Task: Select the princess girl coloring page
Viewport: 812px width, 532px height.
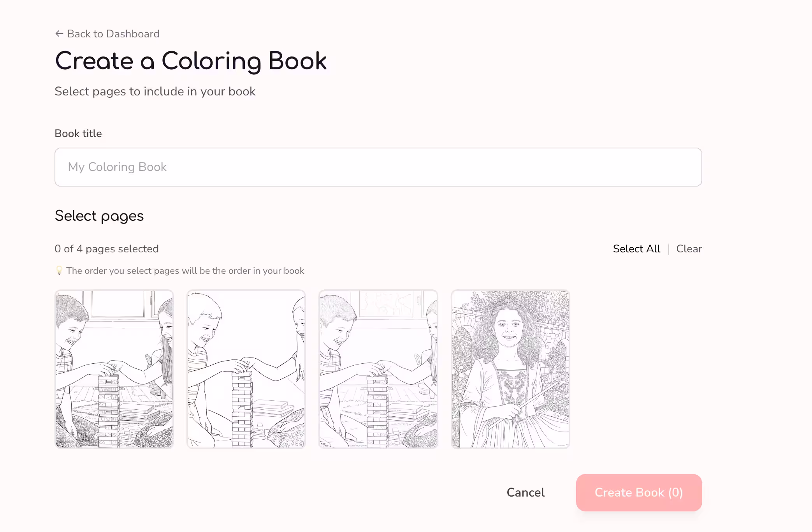Action: click(x=510, y=369)
